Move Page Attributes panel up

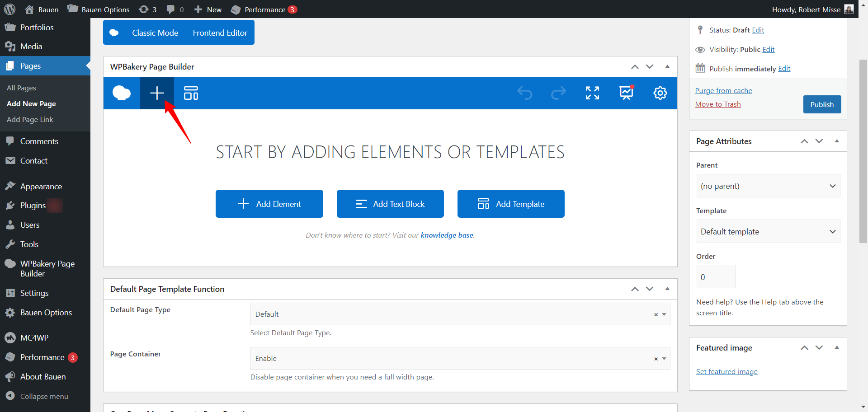pos(804,141)
